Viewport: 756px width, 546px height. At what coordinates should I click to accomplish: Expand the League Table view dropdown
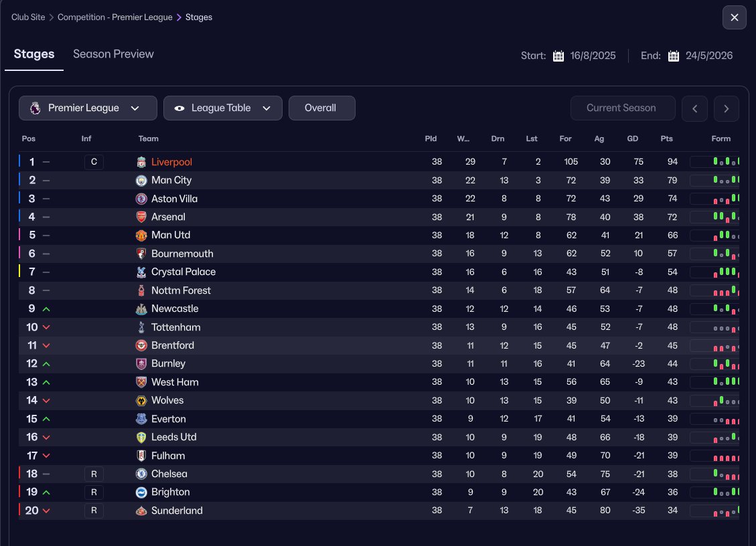pos(222,108)
